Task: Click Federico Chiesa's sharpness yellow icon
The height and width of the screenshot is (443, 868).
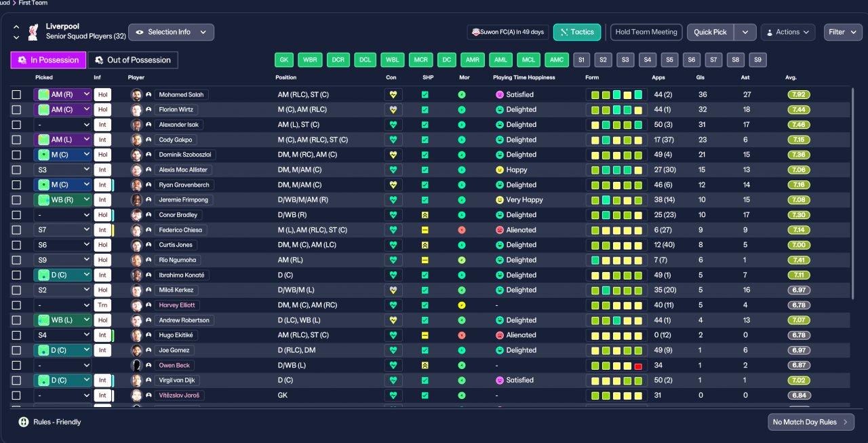Action: pyautogui.click(x=425, y=230)
